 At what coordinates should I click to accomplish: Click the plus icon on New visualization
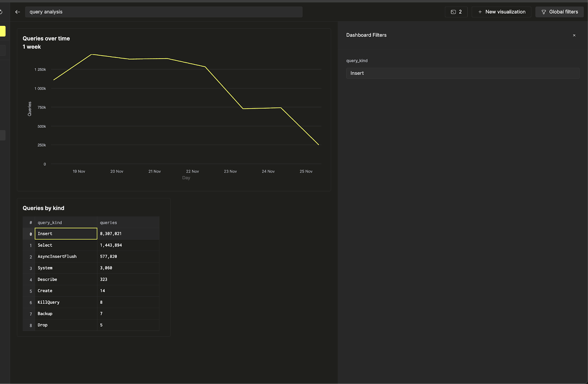click(x=480, y=12)
